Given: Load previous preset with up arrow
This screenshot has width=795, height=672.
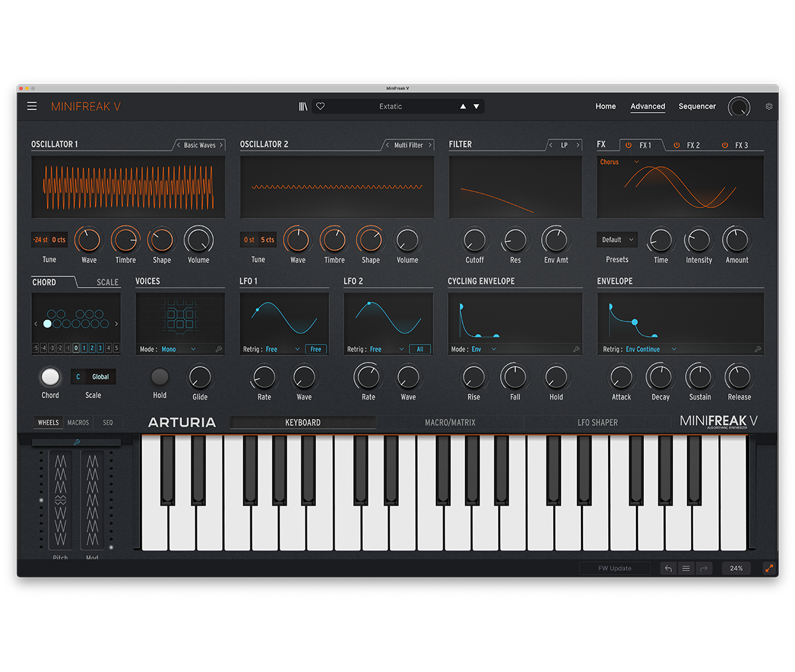Looking at the screenshot, I should click(x=463, y=106).
